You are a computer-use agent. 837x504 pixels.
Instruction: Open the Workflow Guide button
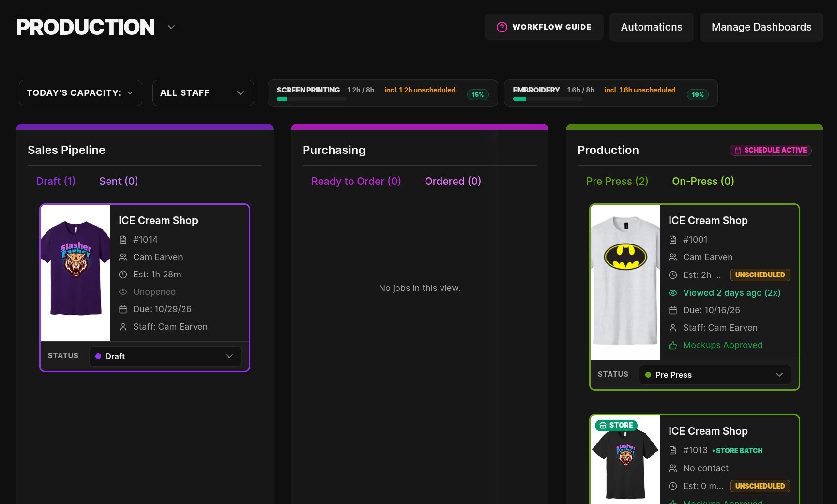(x=544, y=27)
